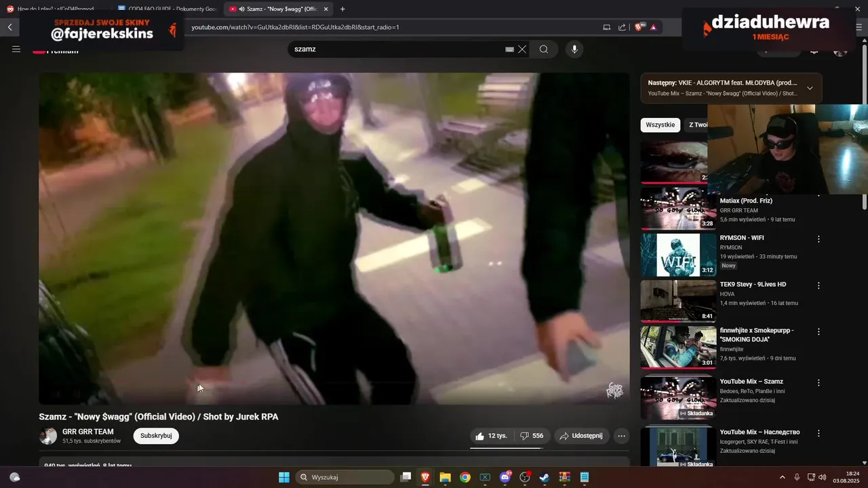Screen dimensions: 868x488
Task: Open TEK9 Stevy - 9Lives HD thumbnail
Action: point(678,302)
